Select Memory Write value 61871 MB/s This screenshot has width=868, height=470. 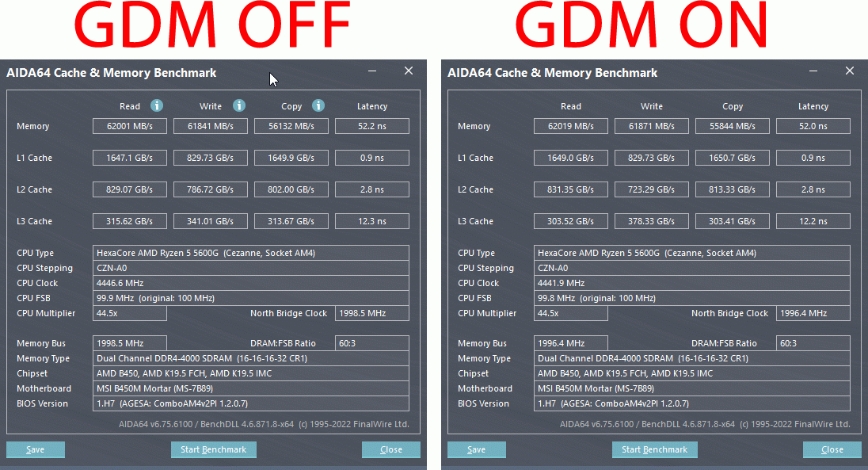pyautogui.click(x=652, y=126)
